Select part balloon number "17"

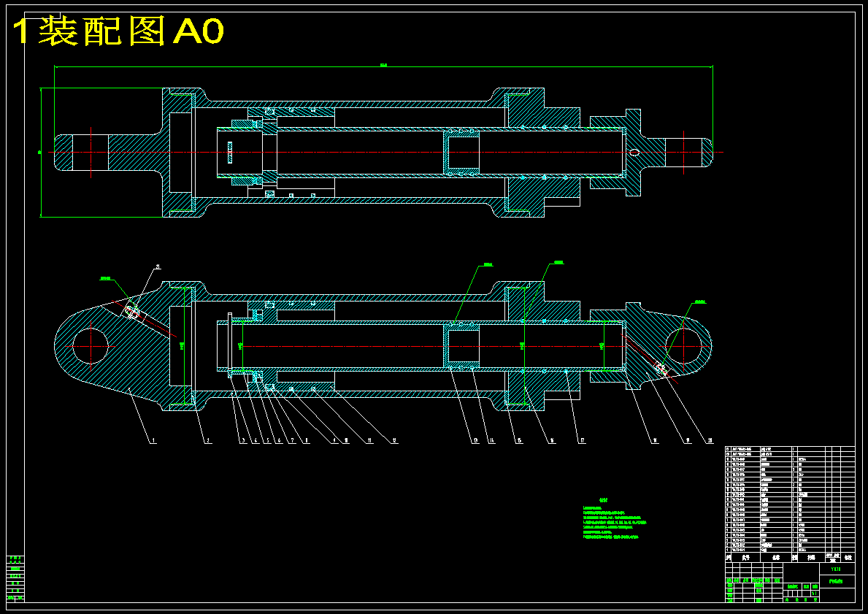(x=583, y=440)
